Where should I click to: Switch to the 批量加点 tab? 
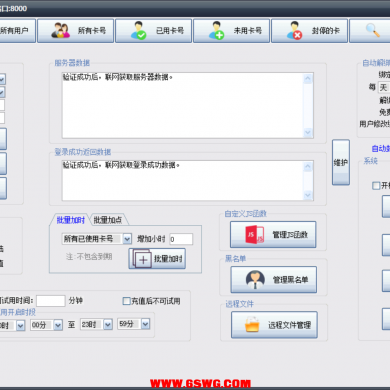coord(108,220)
